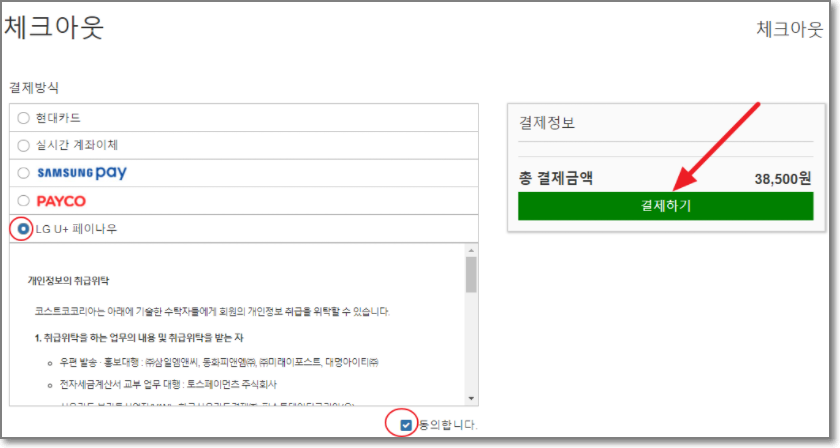
Task: Pick the PAYCO payment radio button
Action: [x=23, y=201]
